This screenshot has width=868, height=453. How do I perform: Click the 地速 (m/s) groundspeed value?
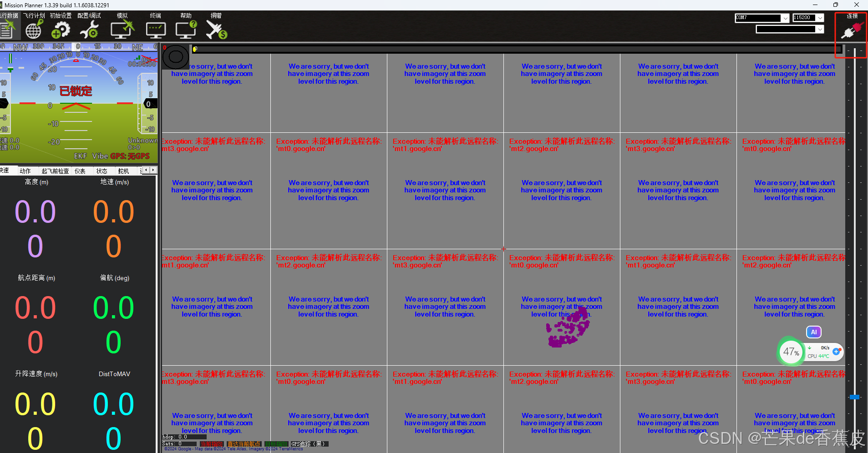[x=114, y=229]
